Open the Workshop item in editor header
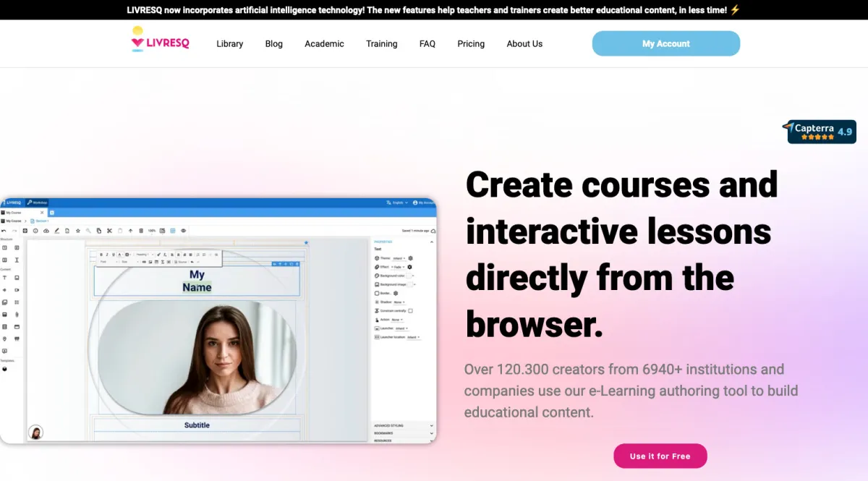 point(38,203)
